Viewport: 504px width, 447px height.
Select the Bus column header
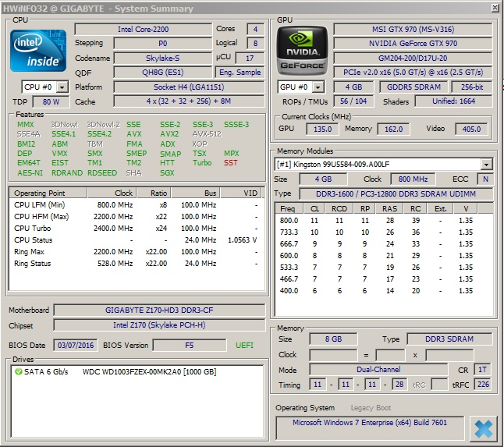[x=196, y=193]
